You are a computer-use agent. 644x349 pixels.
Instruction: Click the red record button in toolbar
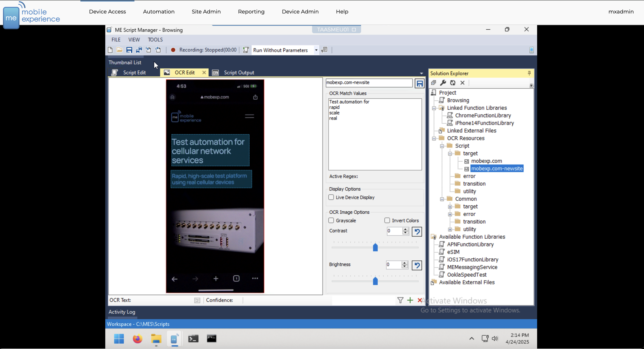[173, 50]
